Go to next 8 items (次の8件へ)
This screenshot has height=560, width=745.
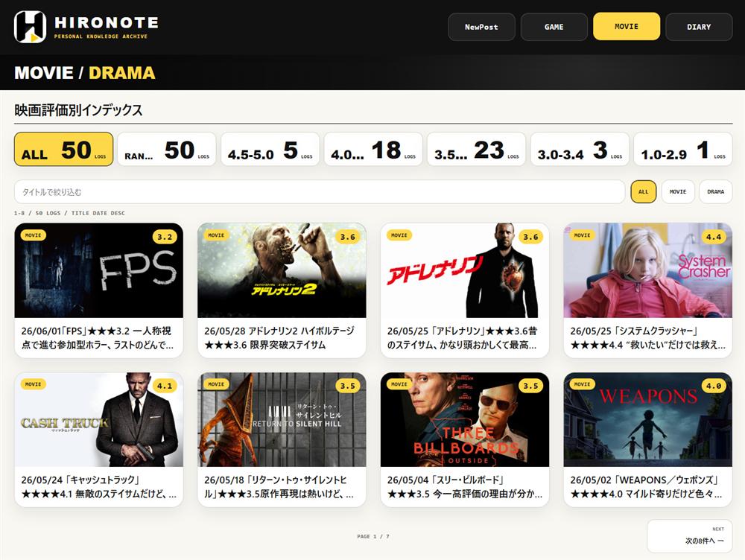(689, 536)
